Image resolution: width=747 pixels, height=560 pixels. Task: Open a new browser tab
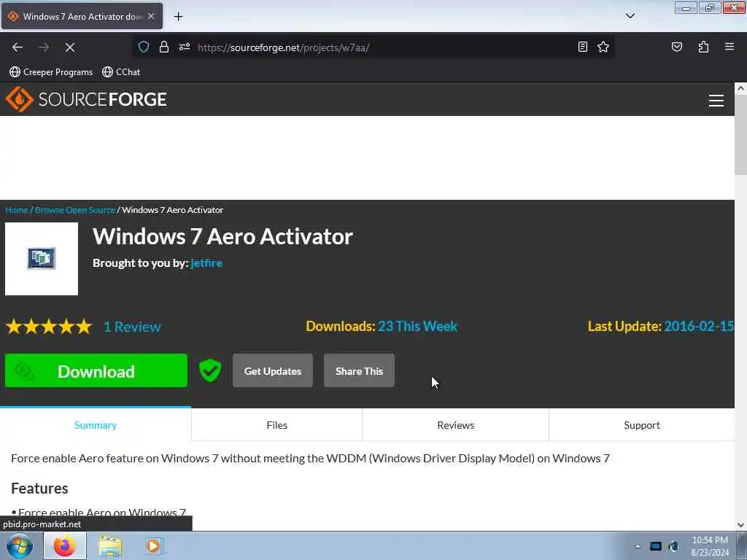tap(178, 17)
